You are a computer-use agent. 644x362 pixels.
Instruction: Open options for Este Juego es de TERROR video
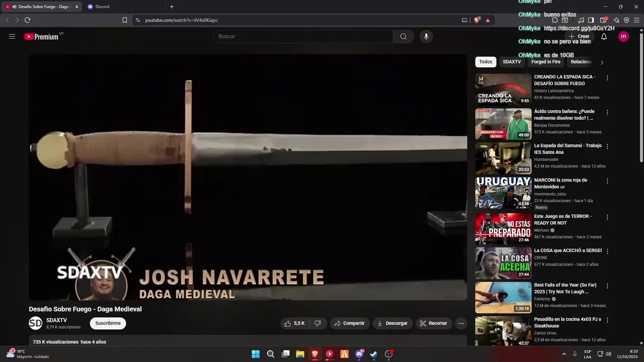[607, 217]
